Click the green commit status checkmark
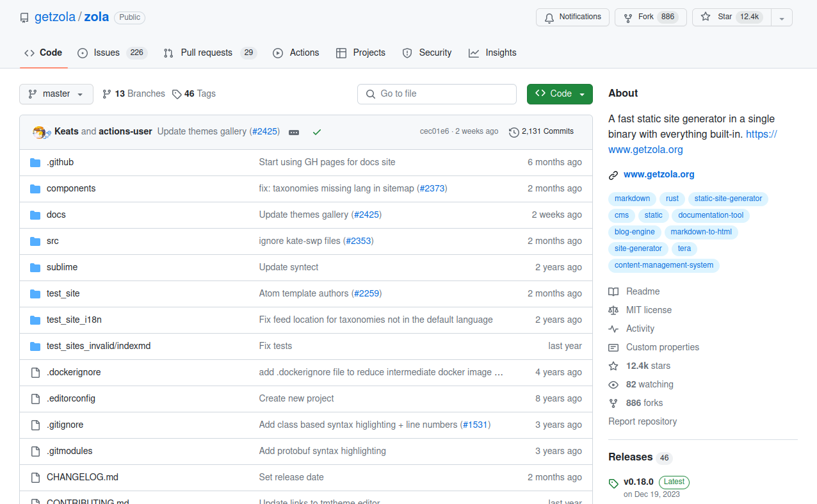Viewport: 817px width, 504px height. (x=316, y=132)
